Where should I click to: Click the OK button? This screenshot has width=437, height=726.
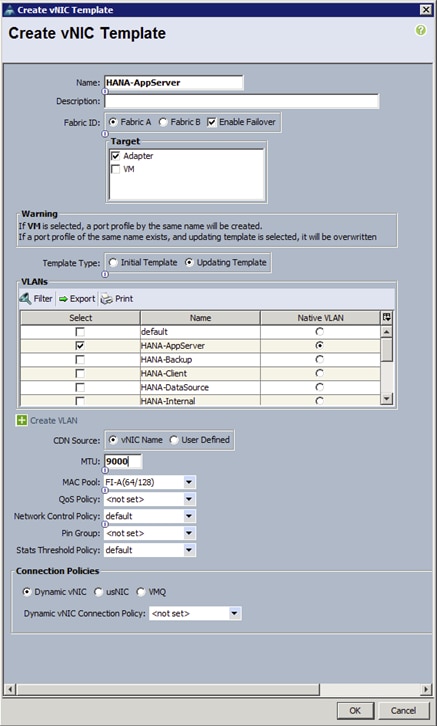[355, 711]
